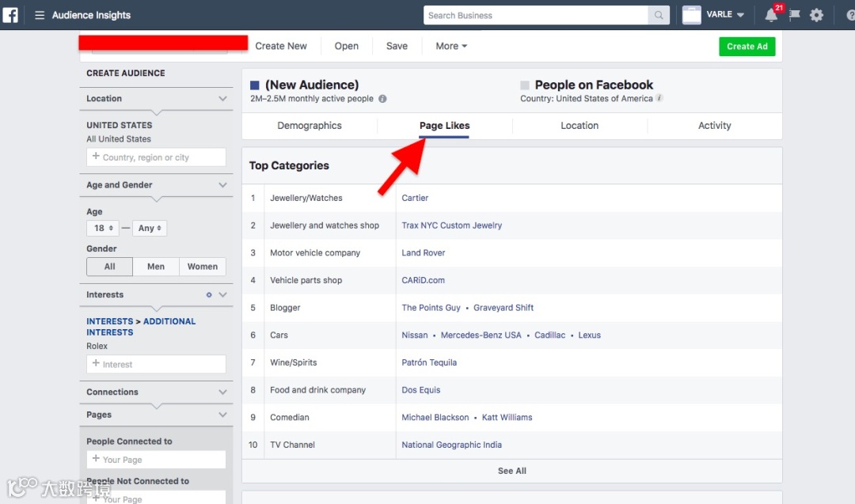Click the ADDITIONAL INTERESTS link

tap(141, 327)
